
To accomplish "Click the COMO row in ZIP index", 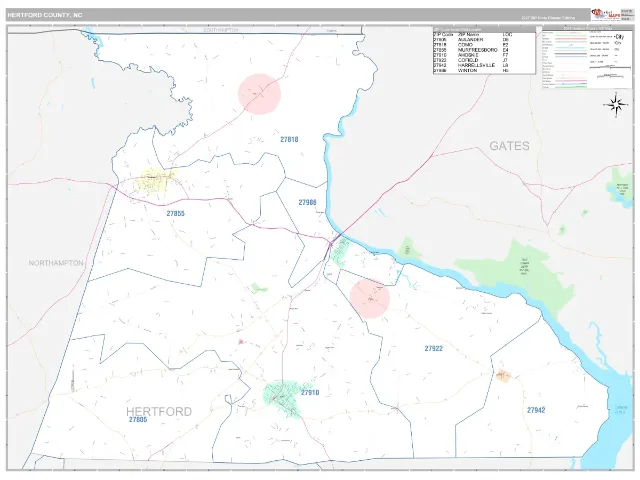I will 484,45.
